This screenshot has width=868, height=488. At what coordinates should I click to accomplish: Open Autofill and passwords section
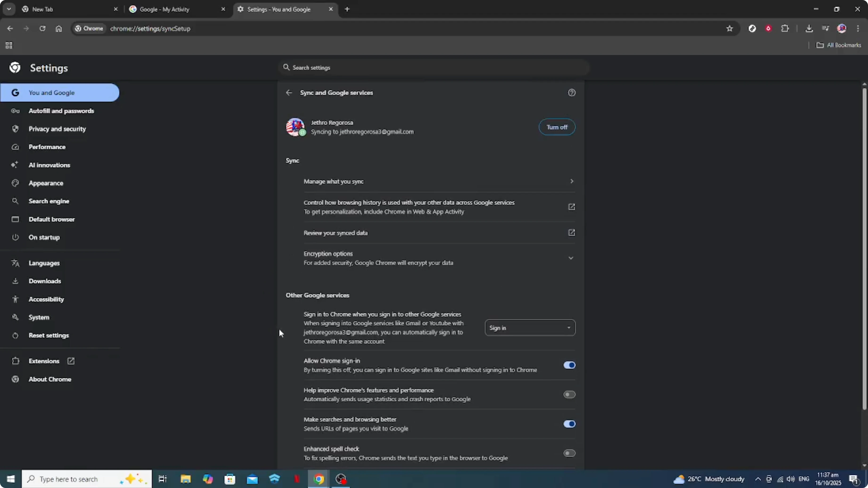60,111
